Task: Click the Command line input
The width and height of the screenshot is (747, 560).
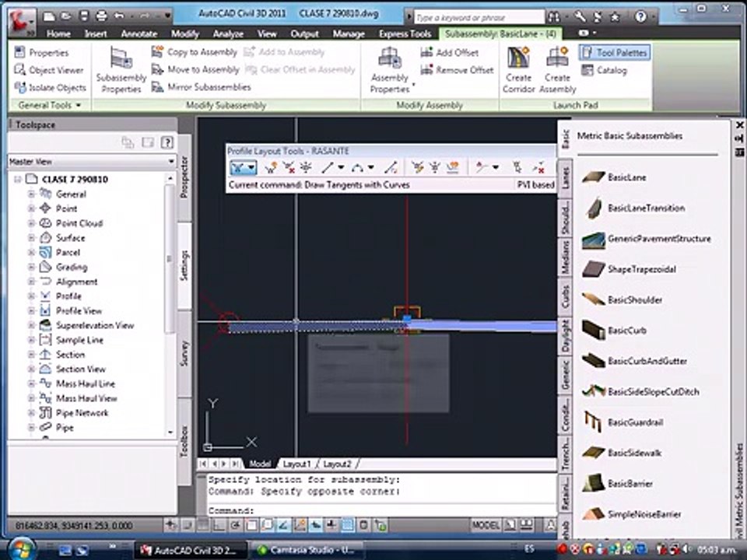Action: pyautogui.click(x=381, y=510)
